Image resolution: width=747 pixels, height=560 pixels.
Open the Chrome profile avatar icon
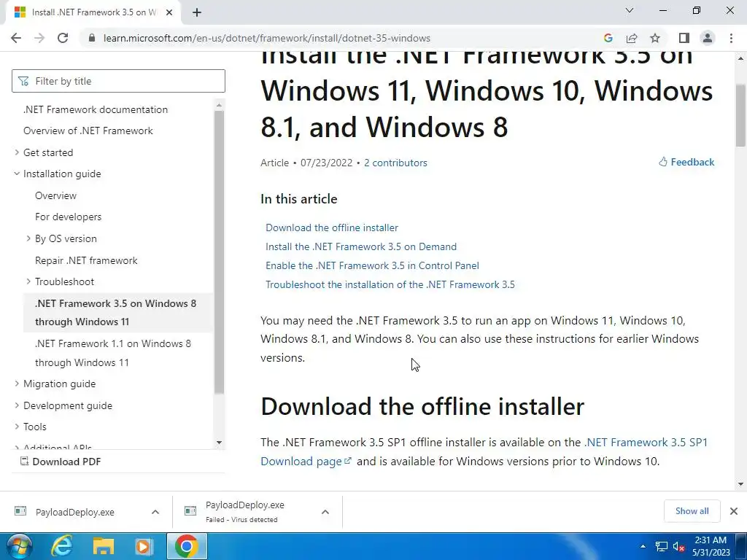(x=708, y=38)
